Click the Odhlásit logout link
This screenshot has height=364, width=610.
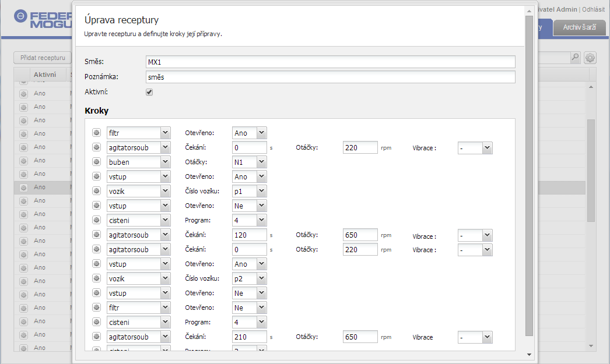[593, 9]
